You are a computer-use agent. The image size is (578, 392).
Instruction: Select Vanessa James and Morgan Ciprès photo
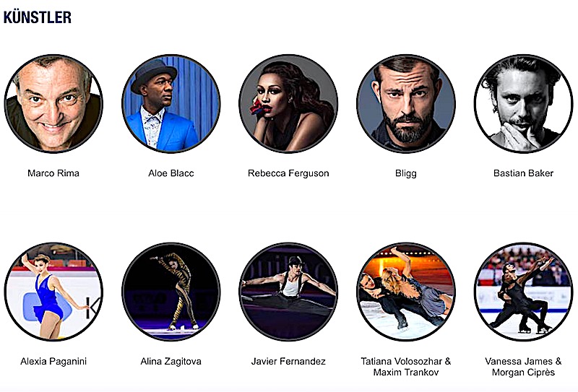tap(523, 292)
